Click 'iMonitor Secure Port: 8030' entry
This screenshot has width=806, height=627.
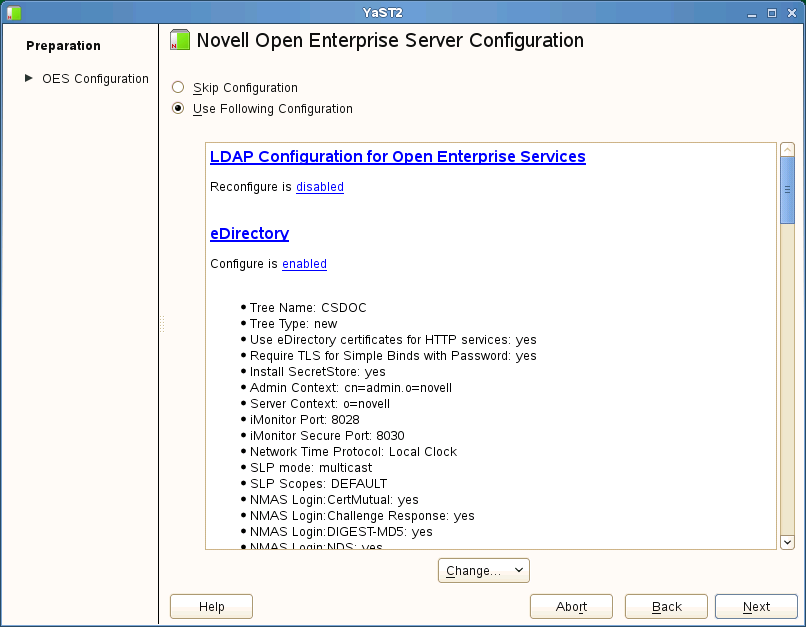tap(327, 435)
